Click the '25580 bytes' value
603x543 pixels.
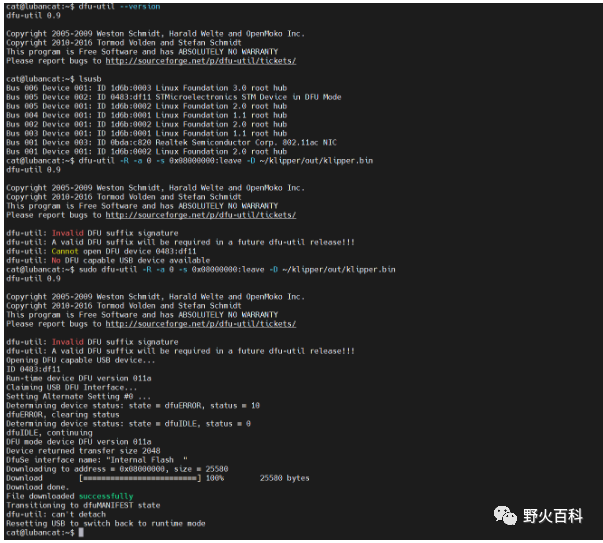(x=285, y=478)
